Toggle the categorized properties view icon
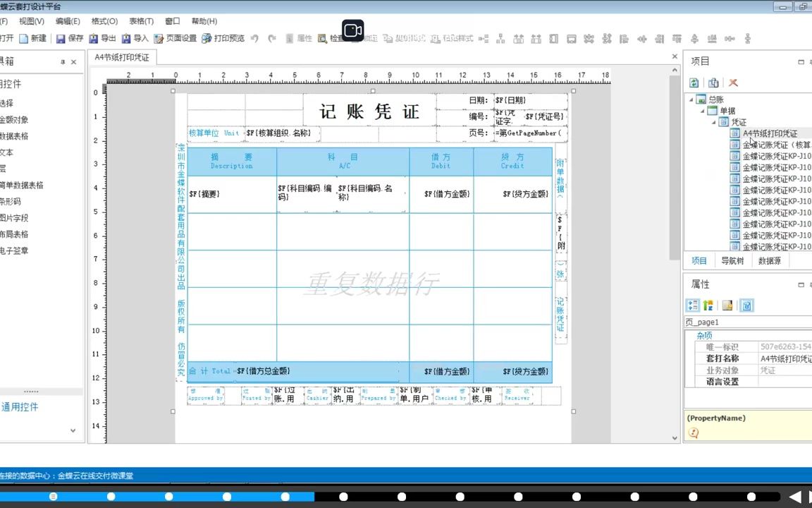This screenshot has height=508, width=812. click(691, 305)
